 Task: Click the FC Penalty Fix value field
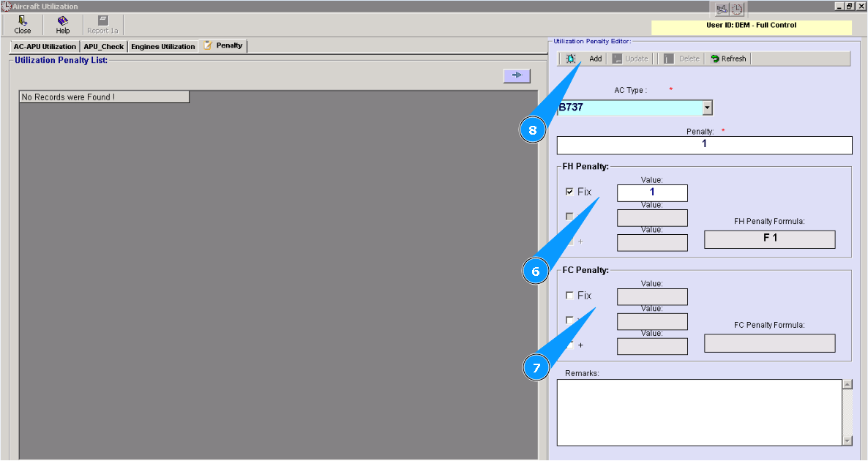tap(652, 296)
